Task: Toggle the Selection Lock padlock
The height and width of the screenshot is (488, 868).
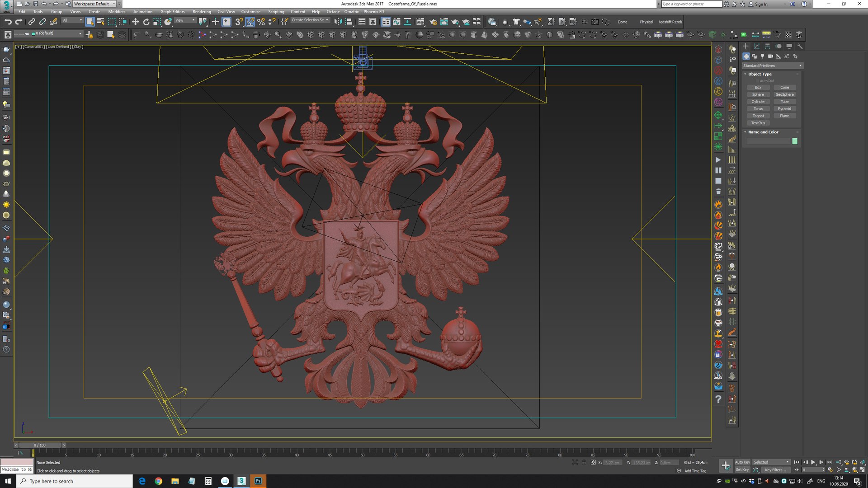Action: (x=584, y=462)
